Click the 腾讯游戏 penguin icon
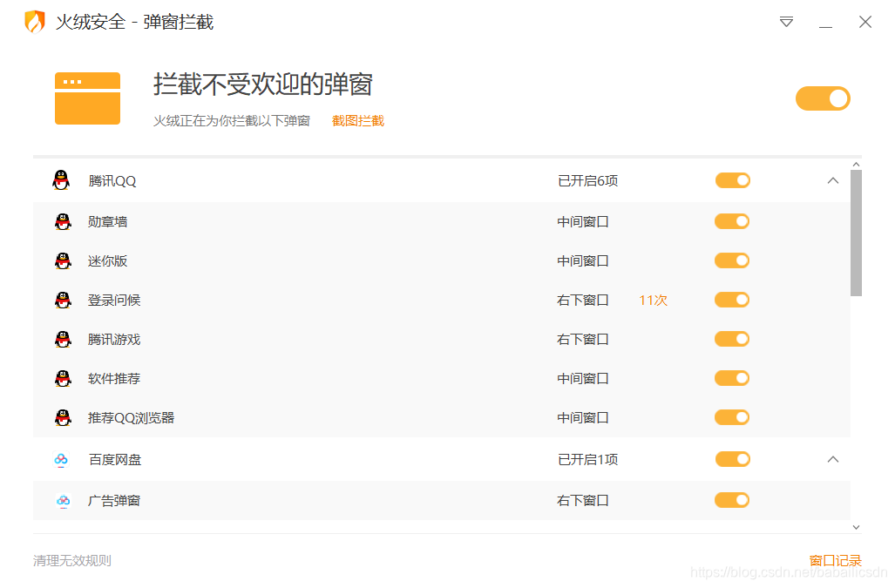Screen dimensions: 895x588 click(x=63, y=340)
